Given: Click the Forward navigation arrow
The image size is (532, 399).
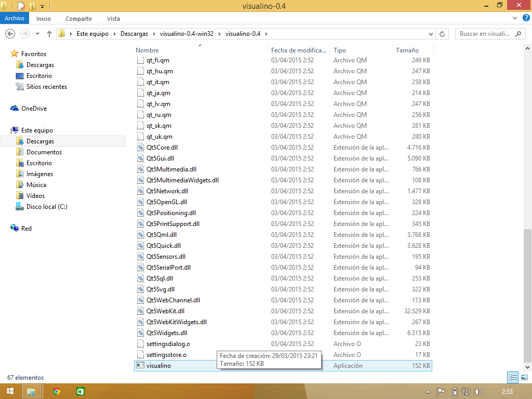Looking at the screenshot, I should click(x=25, y=34).
